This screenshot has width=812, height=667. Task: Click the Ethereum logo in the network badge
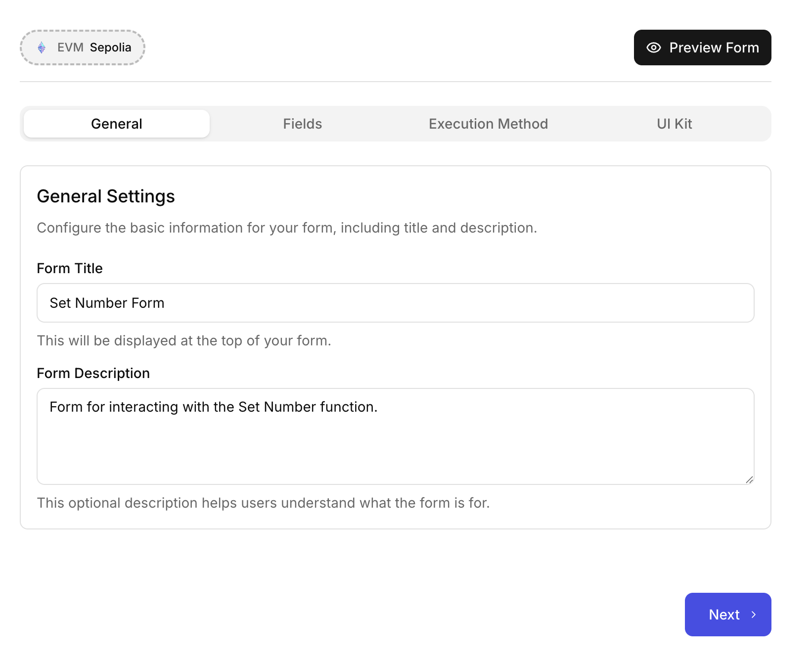click(42, 47)
